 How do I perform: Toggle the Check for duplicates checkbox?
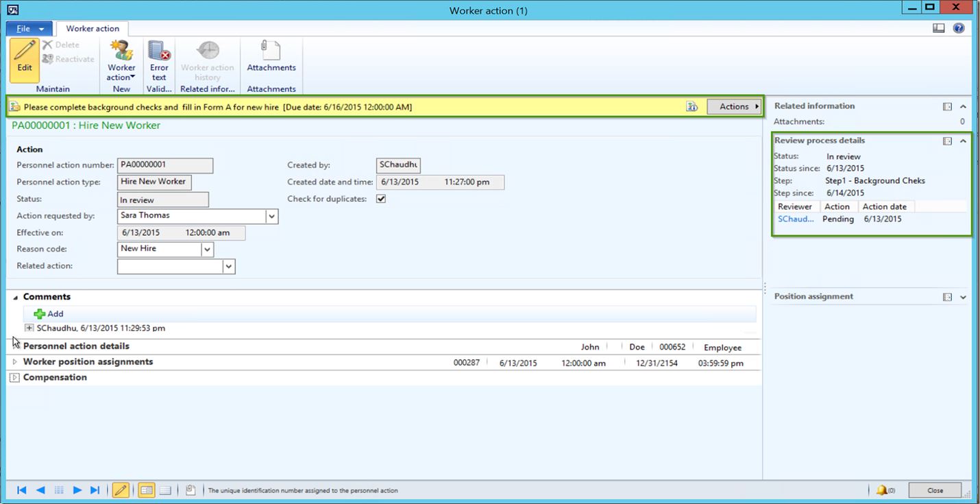(x=381, y=199)
